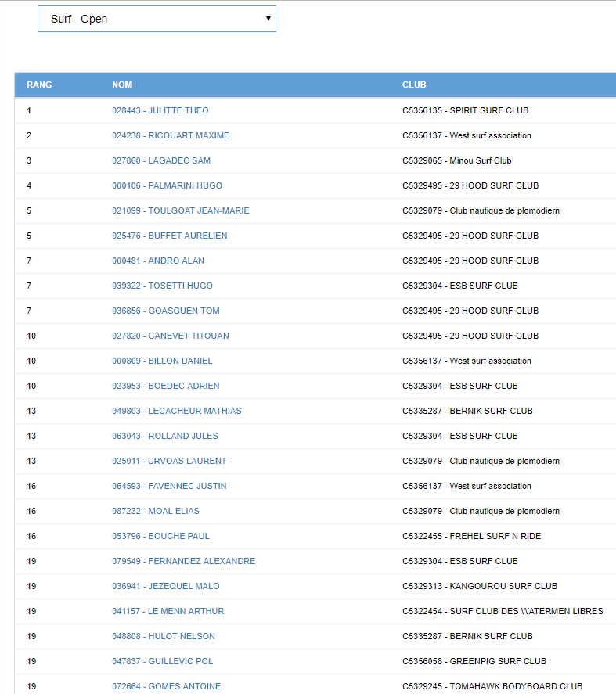The height and width of the screenshot is (694, 616).
Task: Select club cell in PALMARINI HUGO row
Action: point(470,185)
